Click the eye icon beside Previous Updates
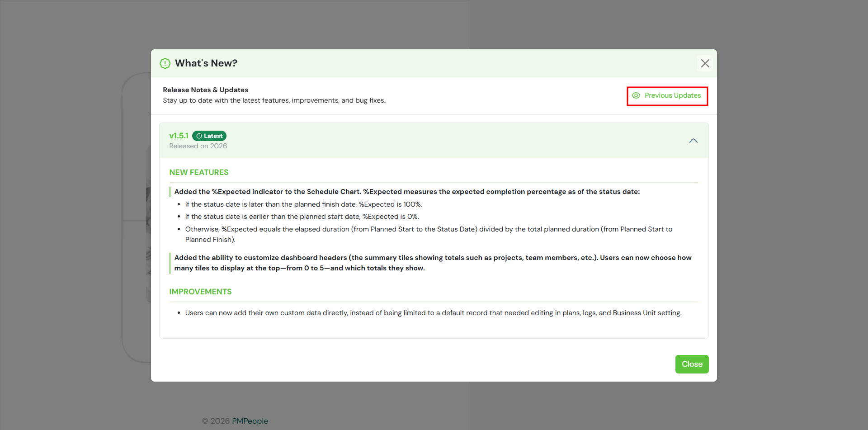Screen dimensions: 868x430 (x=636, y=95)
